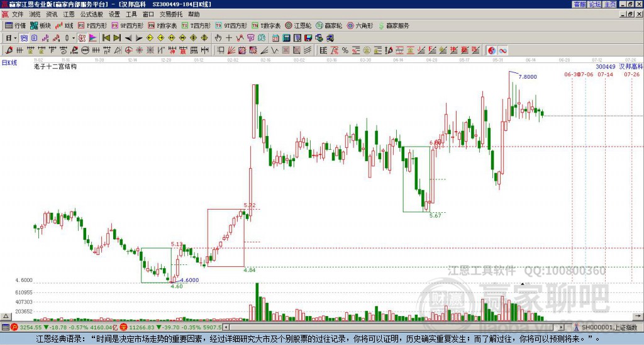Image resolution: width=644 pixels, height=345 pixels.
Task: Open the calculator icon
Action: pos(287,38)
